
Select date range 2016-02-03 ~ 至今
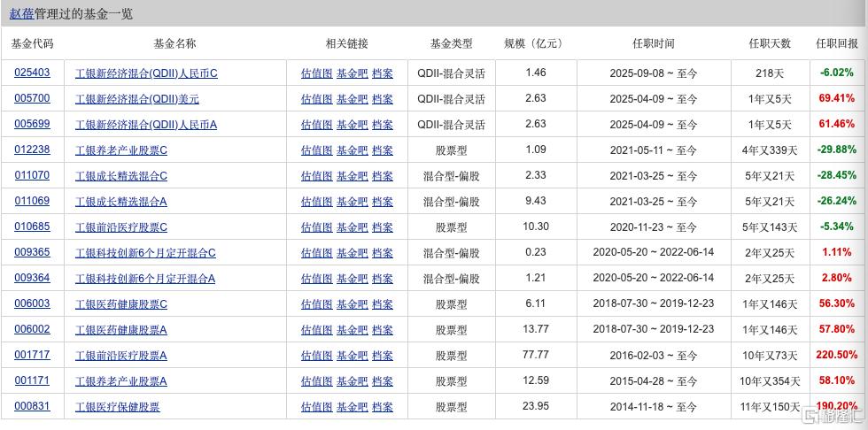(654, 356)
